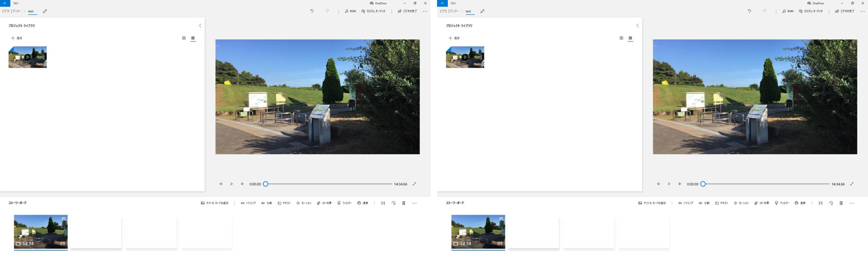The width and height of the screenshot is (868, 260).
Task: Open Speed (速度) control in the right window
Action: pos(800,203)
